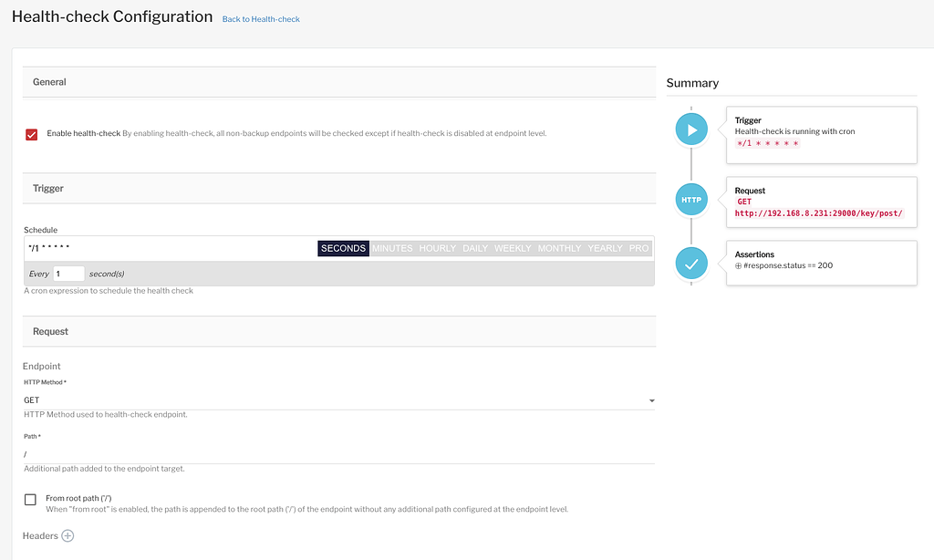Viewport: 934px width, 560px height.
Task: Click the request URL in the Summary panel
Action: click(819, 212)
